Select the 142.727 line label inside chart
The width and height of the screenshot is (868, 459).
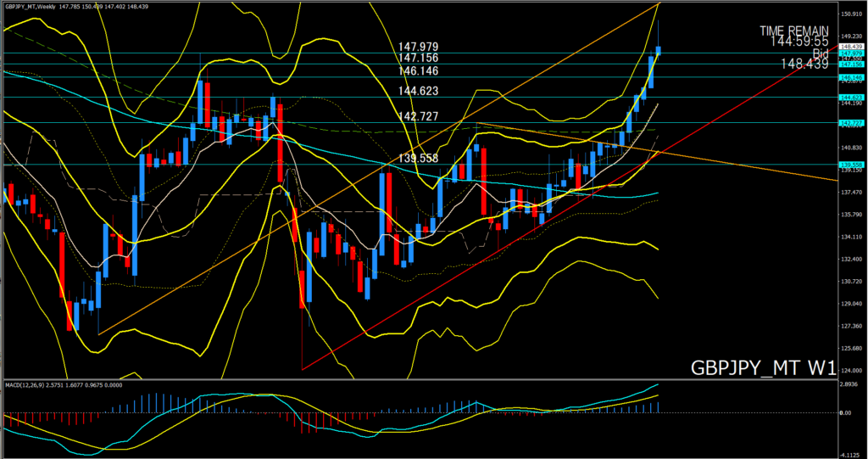418,116
